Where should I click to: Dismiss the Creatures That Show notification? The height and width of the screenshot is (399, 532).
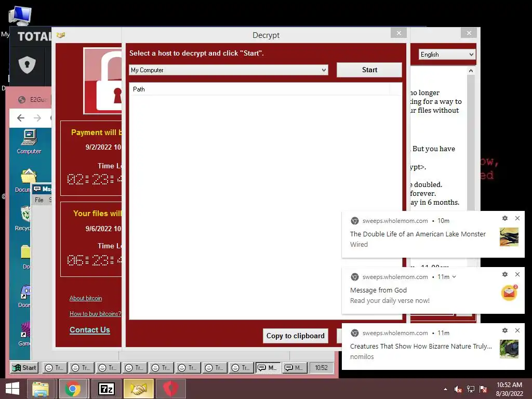[x=517, y=330]
